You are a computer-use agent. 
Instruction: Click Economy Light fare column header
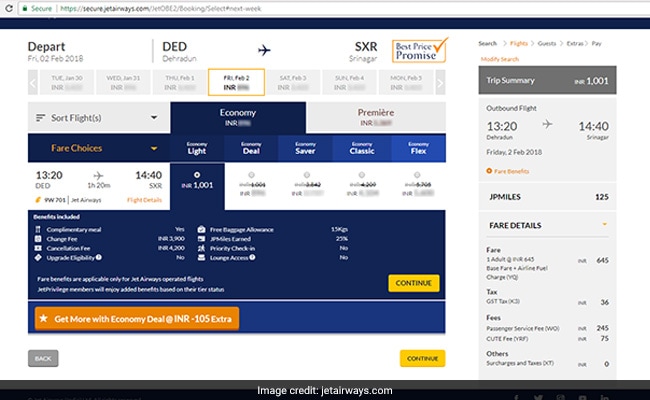197,148
